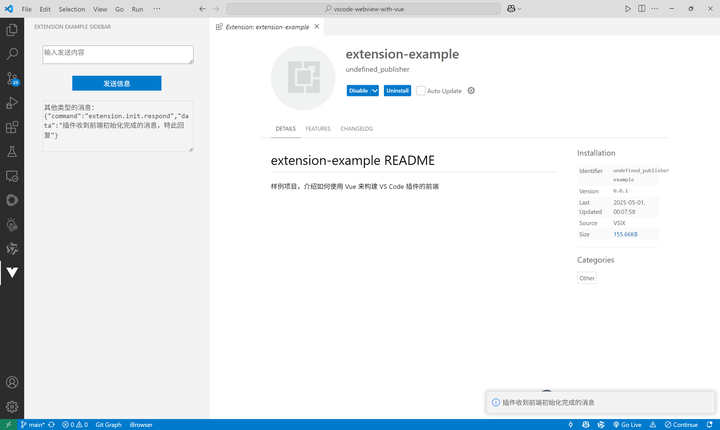Click the Copilot status bar icon
The height and width of the screenshot is (430, 720).
click(585, 424)
